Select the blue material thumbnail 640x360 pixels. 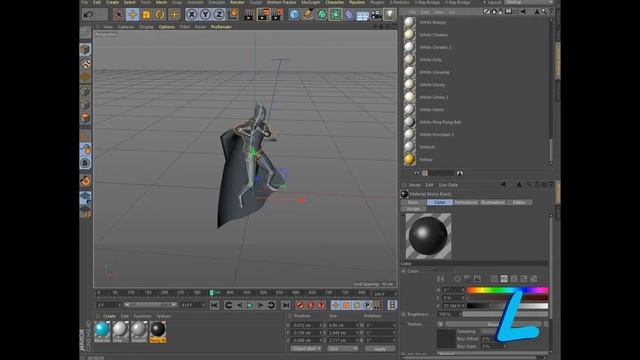tap(102, 330)
